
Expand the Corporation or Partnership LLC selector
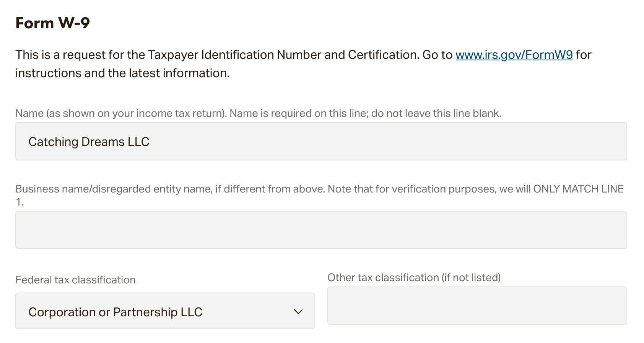tap(164, 311)
